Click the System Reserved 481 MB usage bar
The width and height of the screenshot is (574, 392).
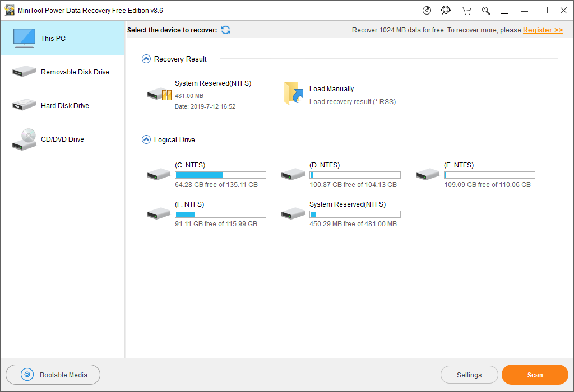point(355,214)
